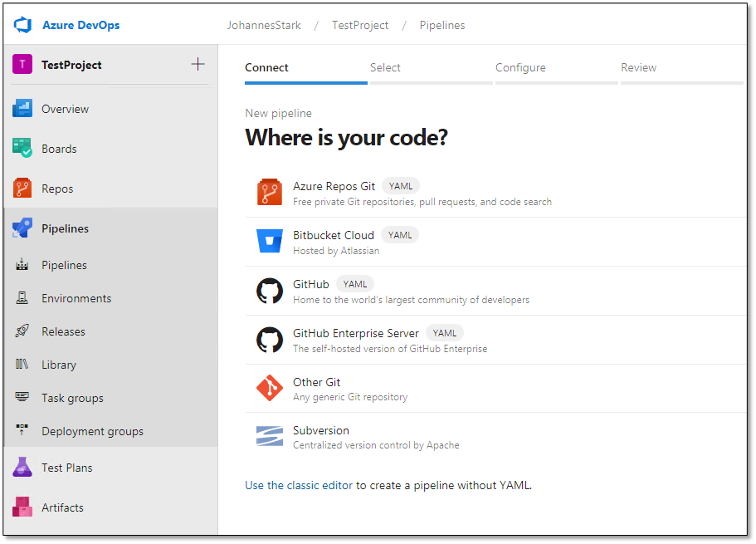Click the Releases rocket icon
Viewport: 756px width, 544px height.
[22, 331]
